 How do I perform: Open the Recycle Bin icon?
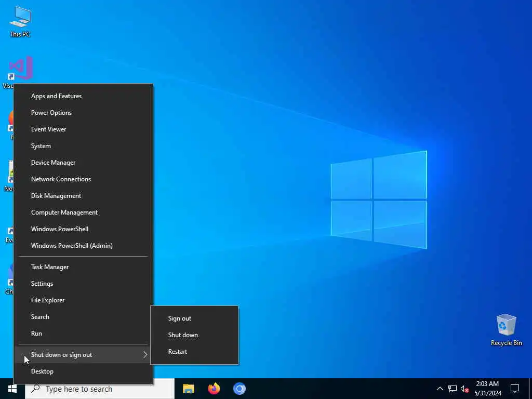(x=506, y=330)
